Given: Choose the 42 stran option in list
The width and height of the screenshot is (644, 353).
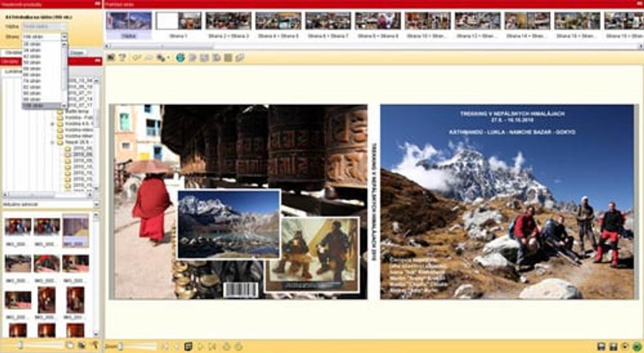Looking at the screenshot, I should 43,57.
